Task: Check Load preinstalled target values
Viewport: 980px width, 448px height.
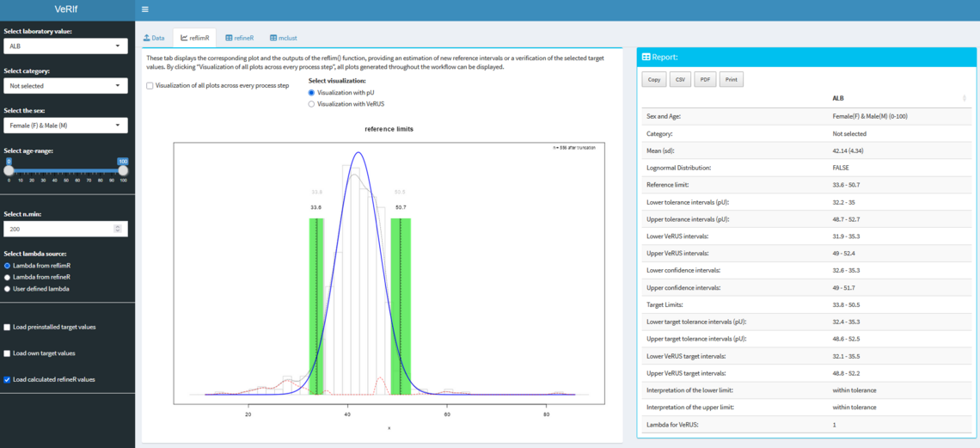Action: (8, 328)
